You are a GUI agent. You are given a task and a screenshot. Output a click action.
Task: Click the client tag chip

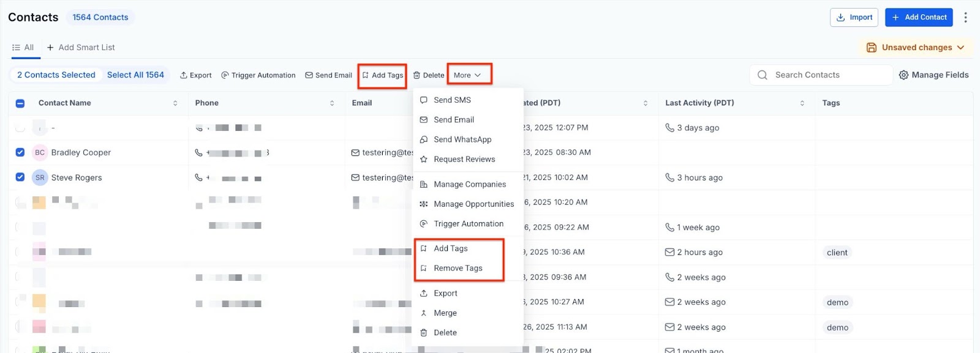point(837,253)
